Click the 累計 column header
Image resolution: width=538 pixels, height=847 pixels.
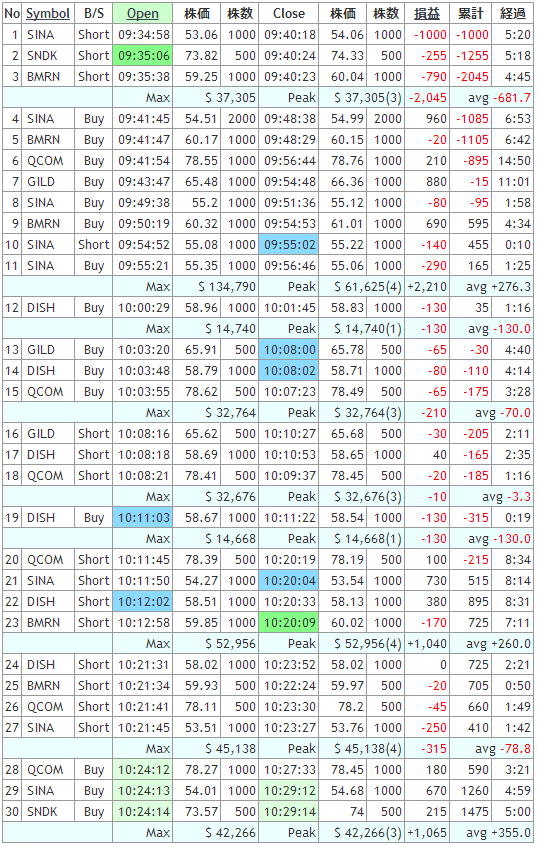click(470, 14)
